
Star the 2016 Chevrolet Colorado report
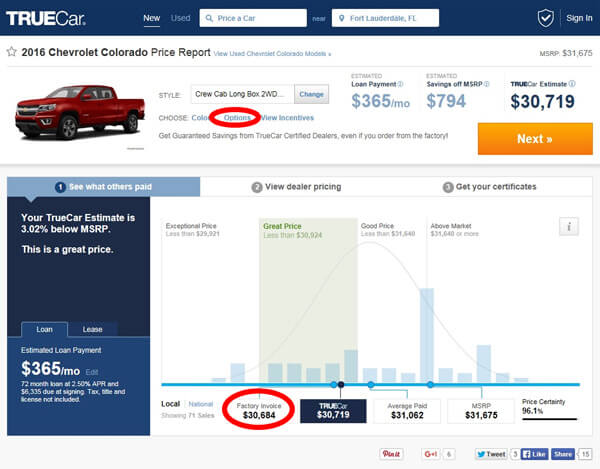11,52
